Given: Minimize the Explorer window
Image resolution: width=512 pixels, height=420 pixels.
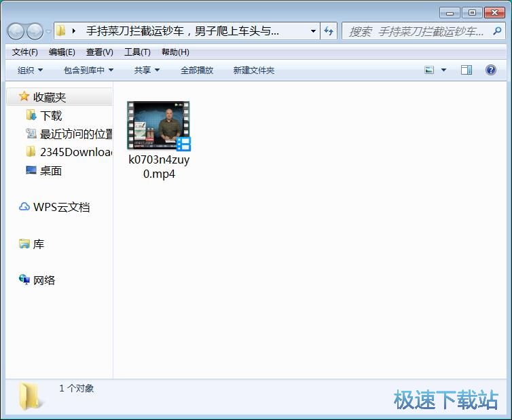Looking at the screenshot, I should [450, 13].
